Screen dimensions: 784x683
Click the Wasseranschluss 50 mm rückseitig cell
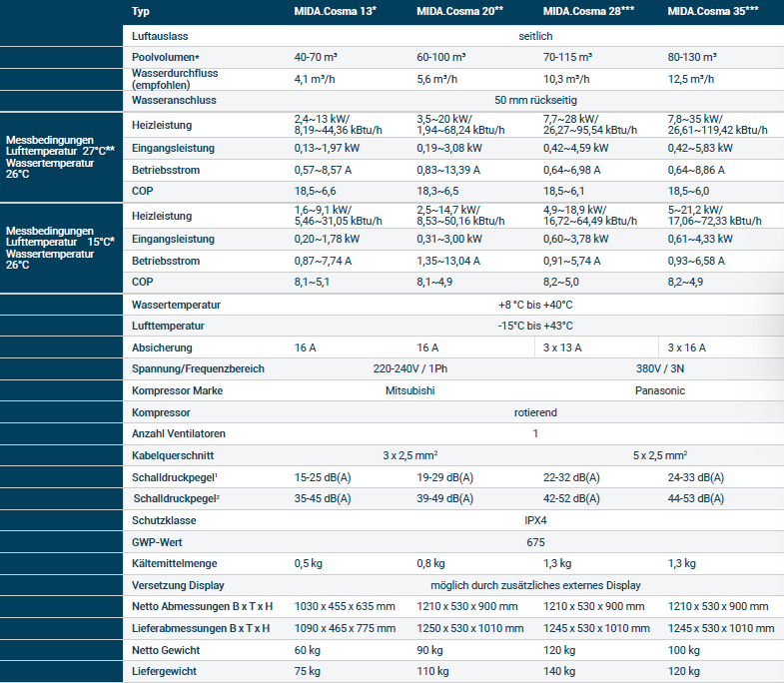535,100
